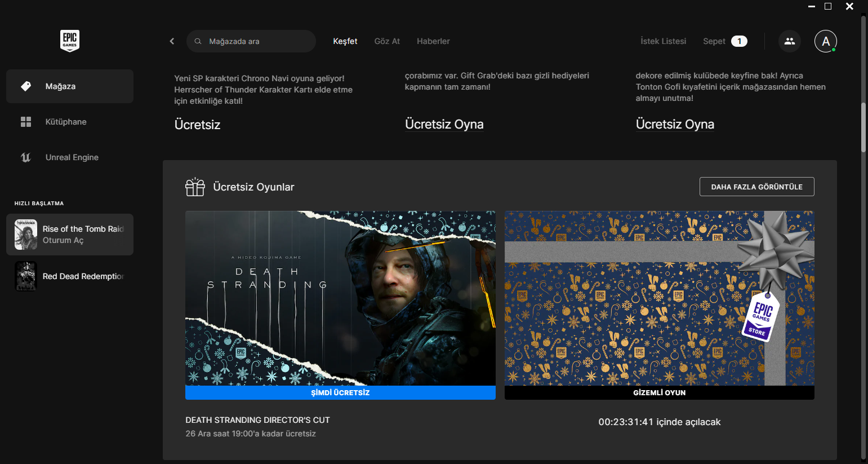
Task: Switch to the Göz At tab
Action: [x=387, y=41]
